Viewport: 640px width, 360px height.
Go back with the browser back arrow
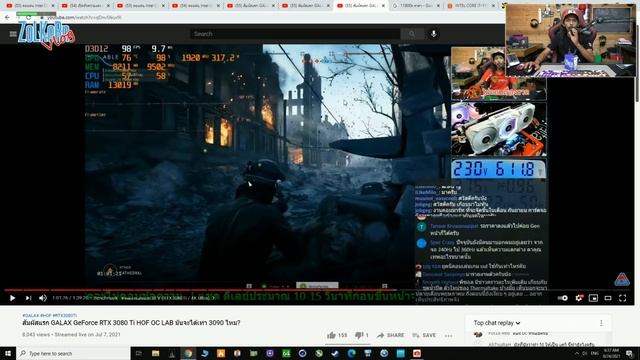[x=7, y=18]
